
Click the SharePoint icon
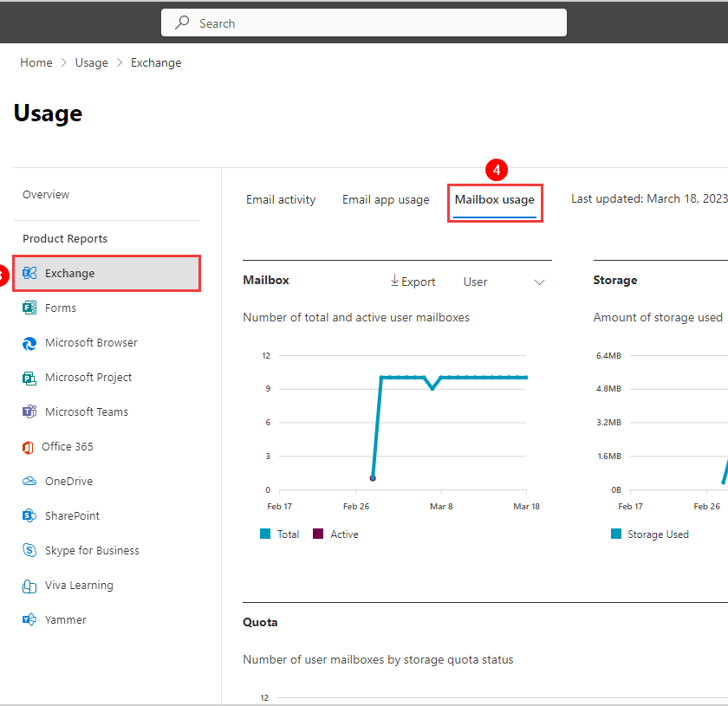[x=29, y=515]
